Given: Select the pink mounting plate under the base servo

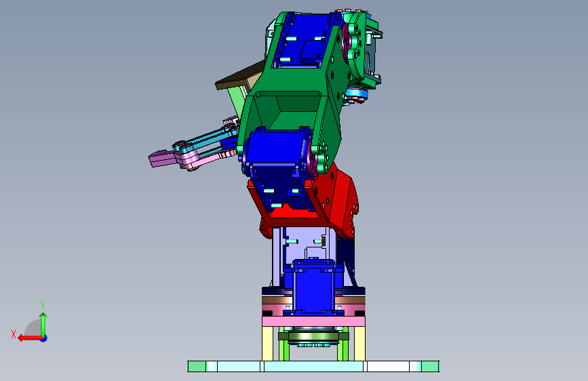Looking at the screenshot, I should [x=313, y=321].
